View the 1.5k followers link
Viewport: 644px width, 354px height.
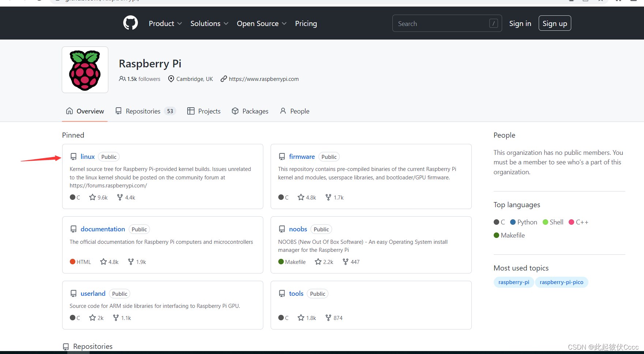[140, 79]
